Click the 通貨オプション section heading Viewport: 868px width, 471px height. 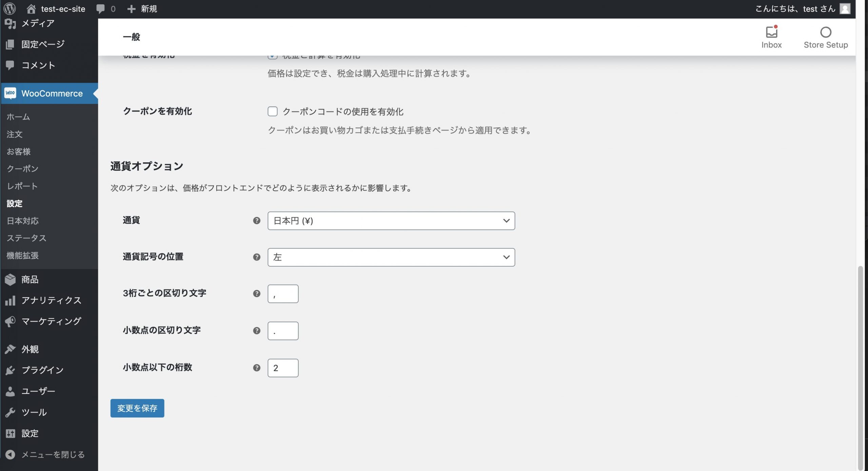[146, 166]
